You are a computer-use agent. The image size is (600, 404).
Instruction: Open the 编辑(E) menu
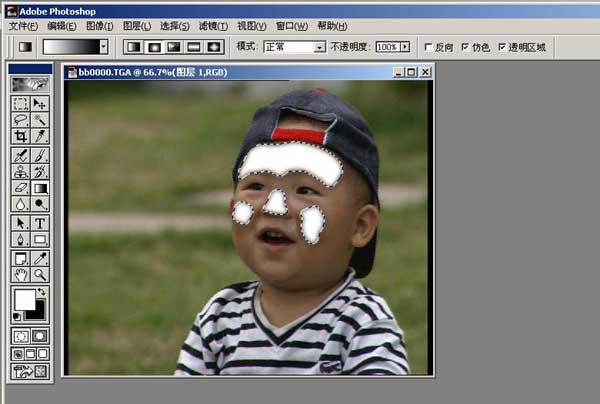[62, 26]
